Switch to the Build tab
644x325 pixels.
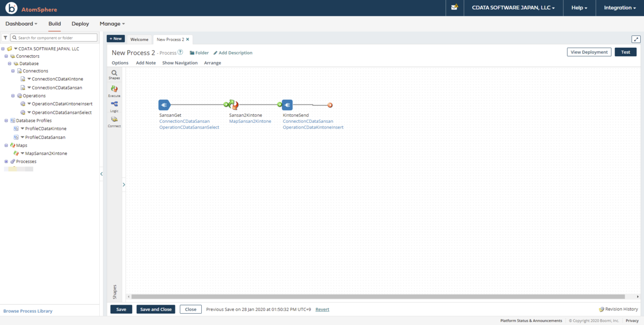pyautogui.click(x=55, y=24)
